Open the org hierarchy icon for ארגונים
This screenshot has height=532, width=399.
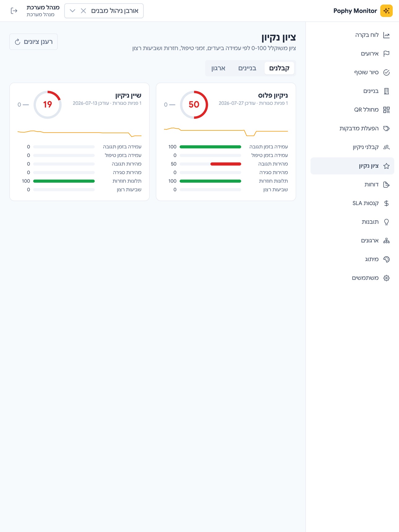[386, 240]
